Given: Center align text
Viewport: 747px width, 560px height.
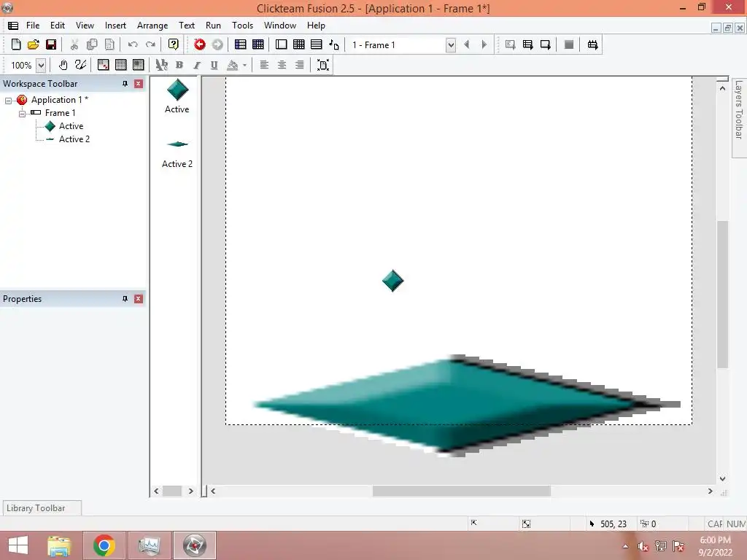Looking at the screenshot, I should point(282,65).
